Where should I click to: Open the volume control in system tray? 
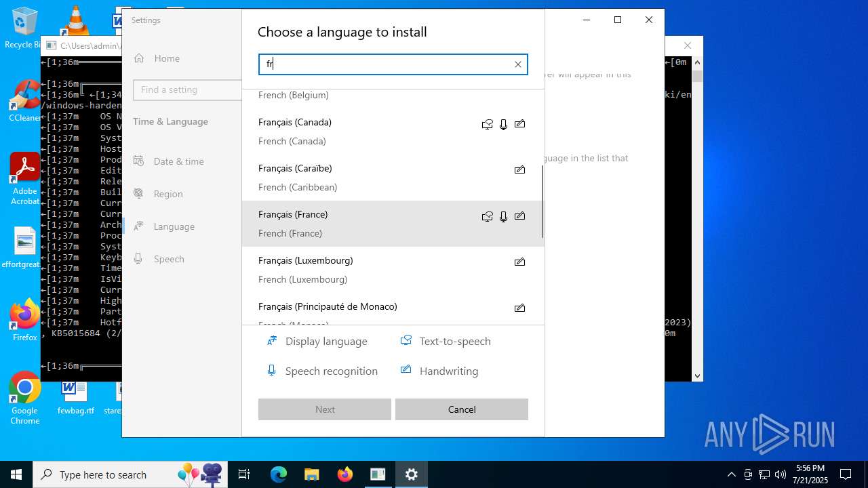click(781, 474)
